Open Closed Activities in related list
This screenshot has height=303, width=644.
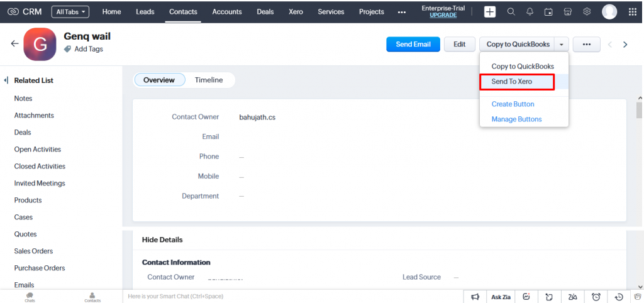[x=40, y=167]
